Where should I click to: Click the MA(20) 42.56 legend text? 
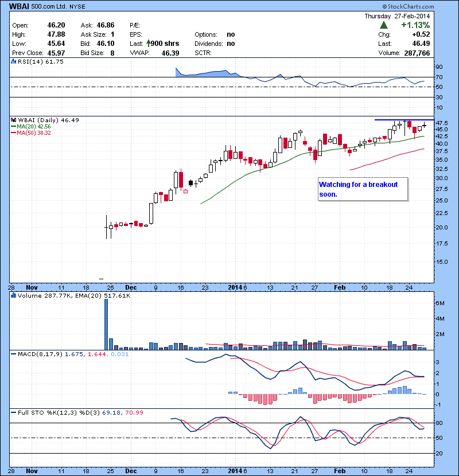click(x=34, y=127)
